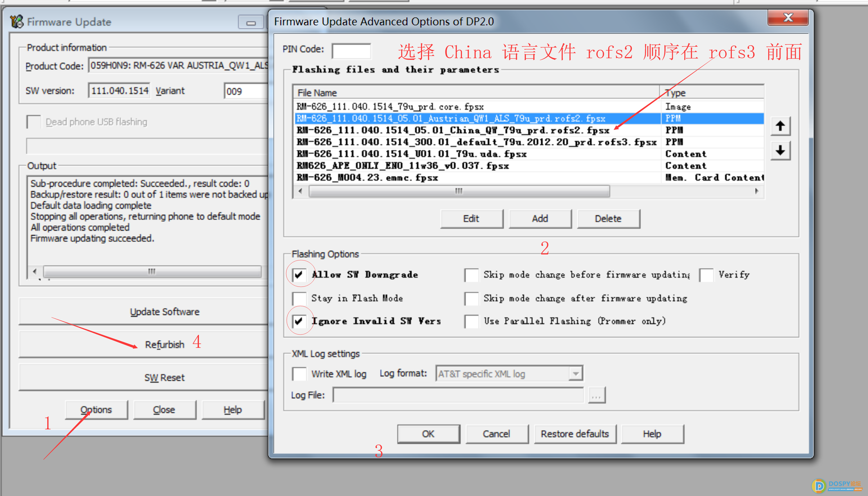Click the Product Code field
868x496 pixels.
point(178,65)
